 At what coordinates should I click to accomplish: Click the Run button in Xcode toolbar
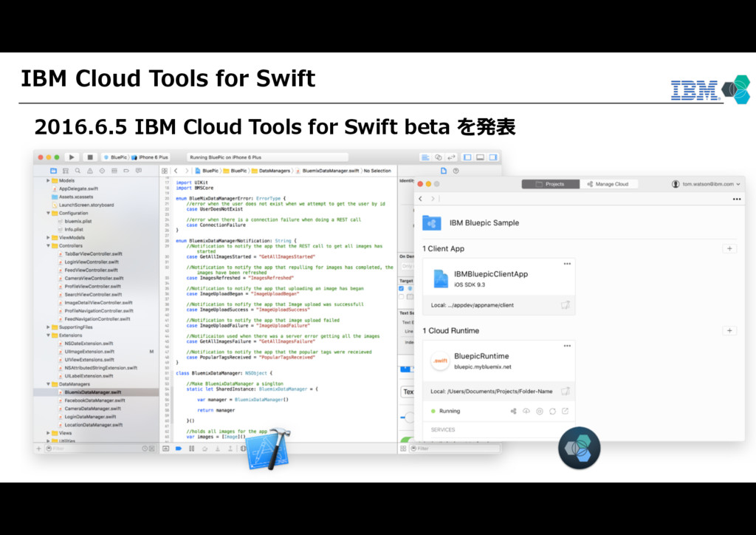[x=72, y=157]
